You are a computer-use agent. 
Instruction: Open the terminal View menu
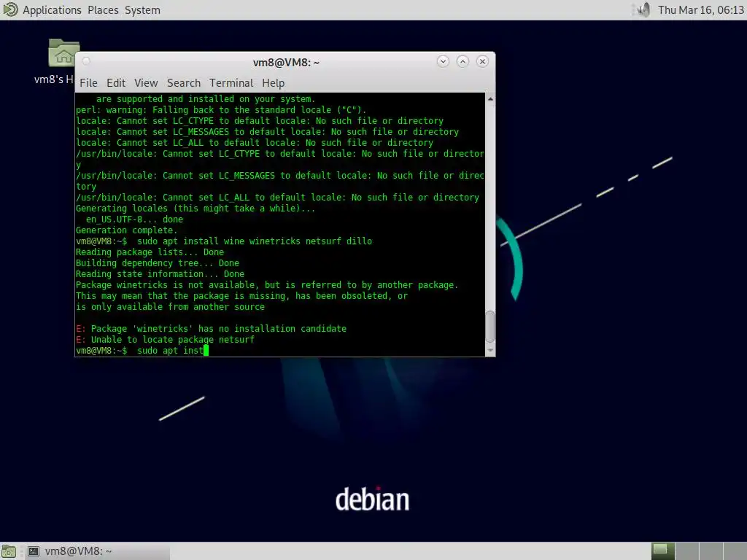click(146, 83)
